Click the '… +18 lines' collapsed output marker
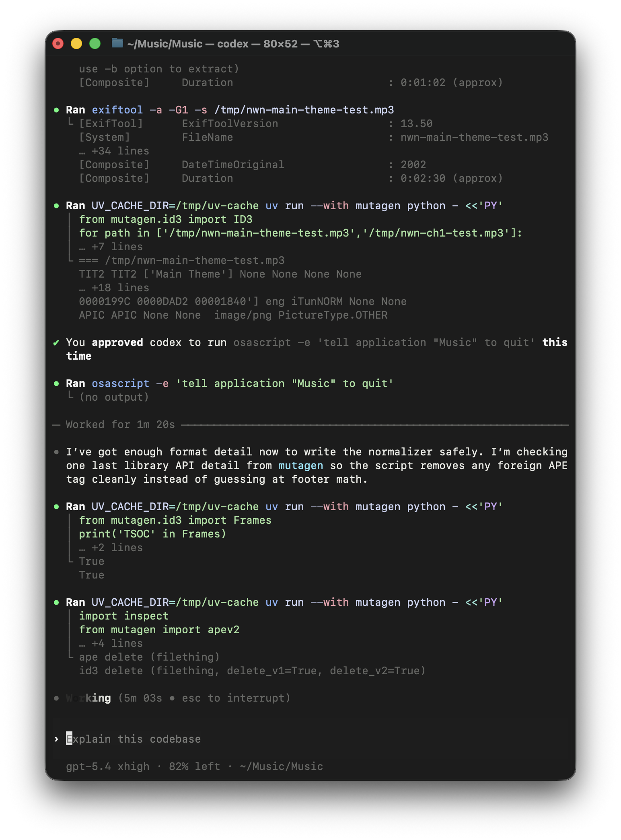Image resolution: width=621 pixels, height=840 pixels. 114,288
